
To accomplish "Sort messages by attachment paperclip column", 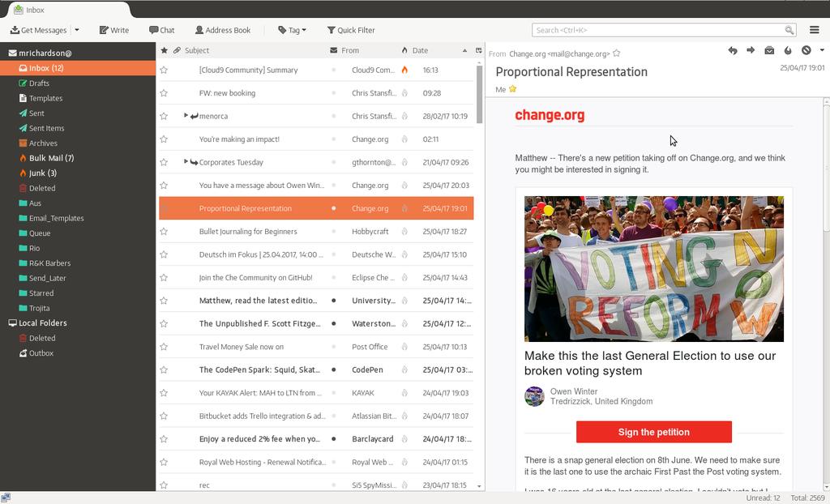I will click(x=177, y=50).
